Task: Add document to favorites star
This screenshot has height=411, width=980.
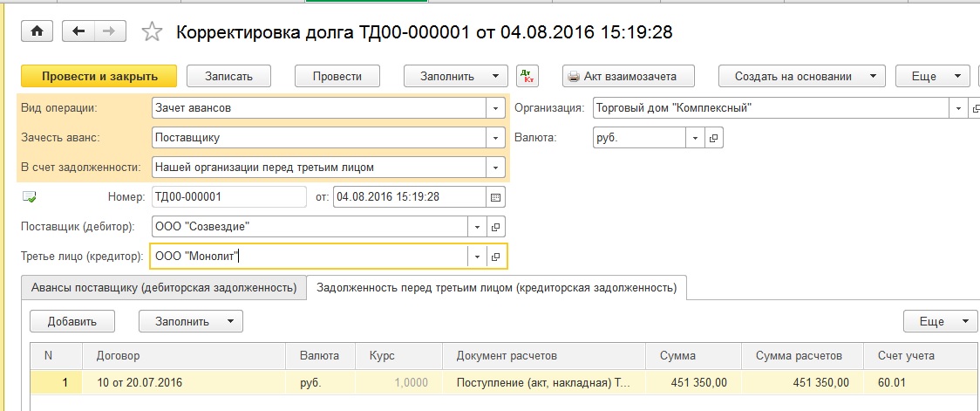Action: coord(153,32)
